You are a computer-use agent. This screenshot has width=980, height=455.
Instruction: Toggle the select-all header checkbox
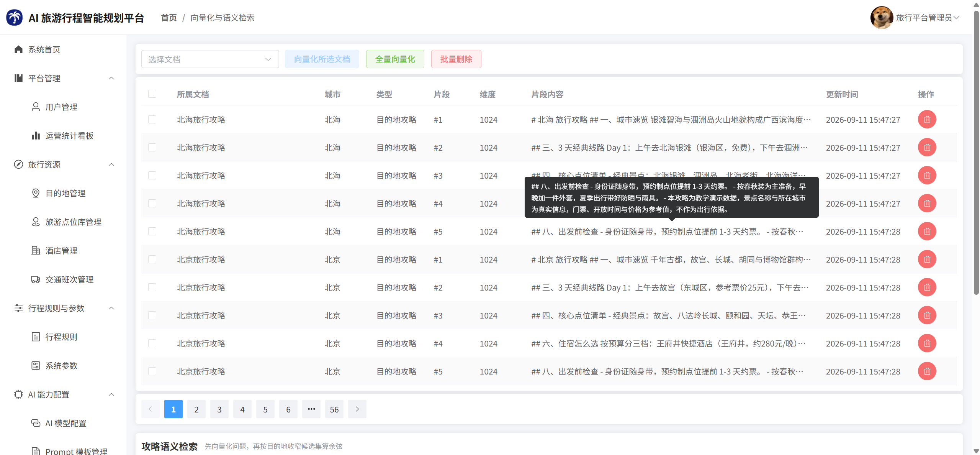(152, 94)
